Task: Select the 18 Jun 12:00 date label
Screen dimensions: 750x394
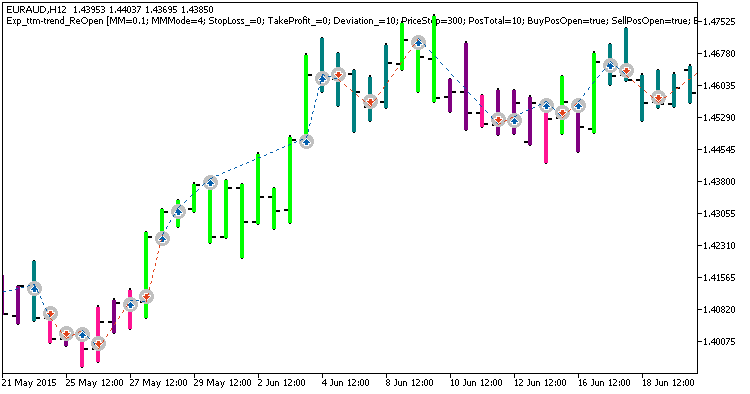Action: point(668,383)
